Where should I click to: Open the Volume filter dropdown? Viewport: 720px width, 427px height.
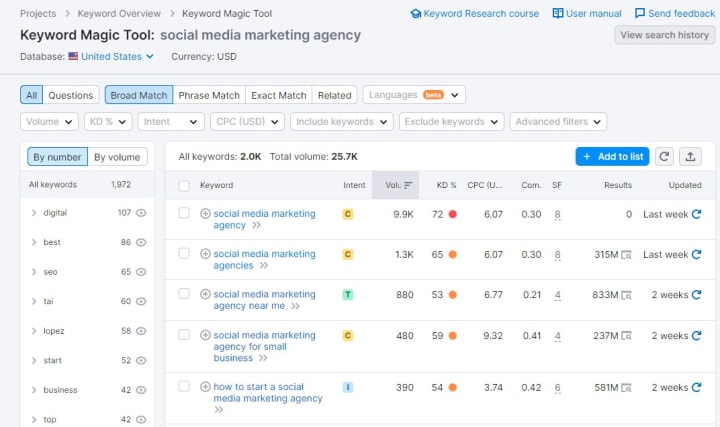(x=49, y=122)
